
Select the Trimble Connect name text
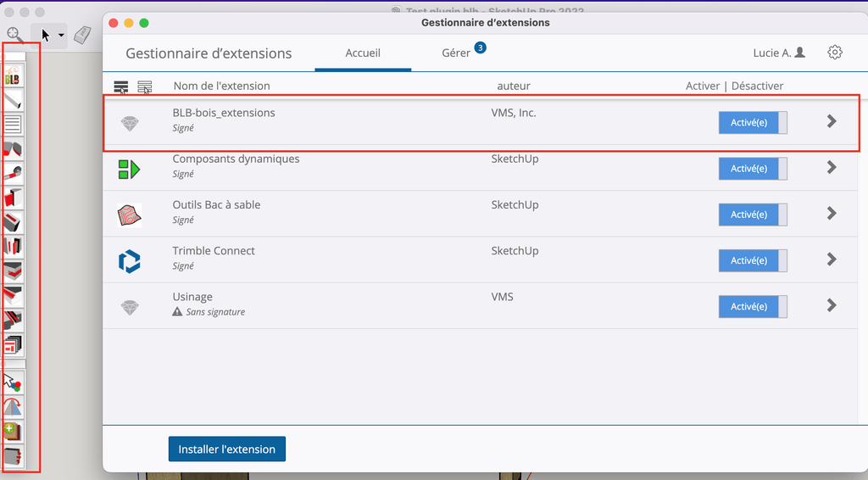pyautogui.click(x=214, y=251)
